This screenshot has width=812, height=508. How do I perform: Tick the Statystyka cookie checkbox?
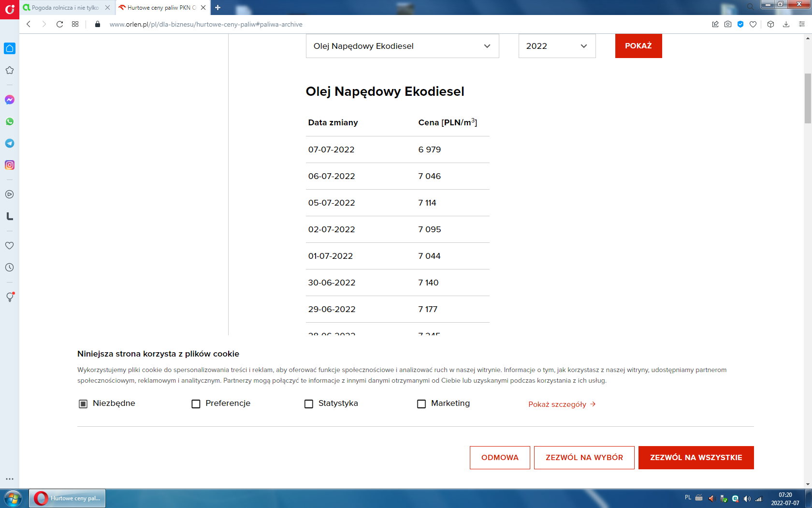[309, 404]
